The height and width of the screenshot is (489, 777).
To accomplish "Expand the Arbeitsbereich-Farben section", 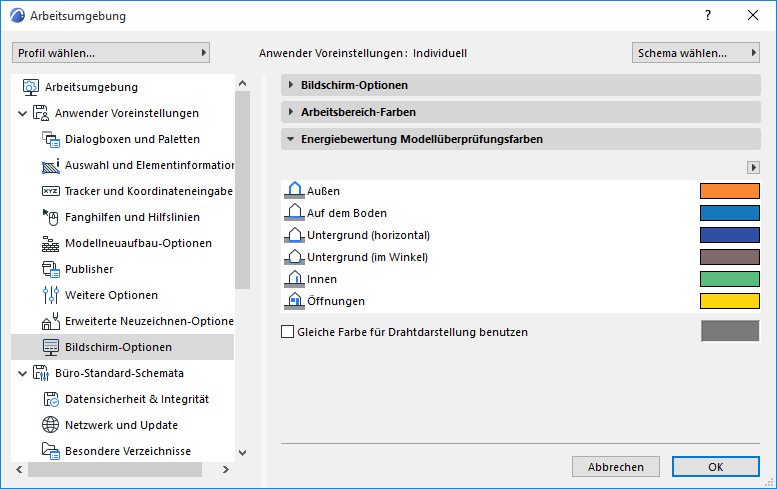I will click(291, 112).
